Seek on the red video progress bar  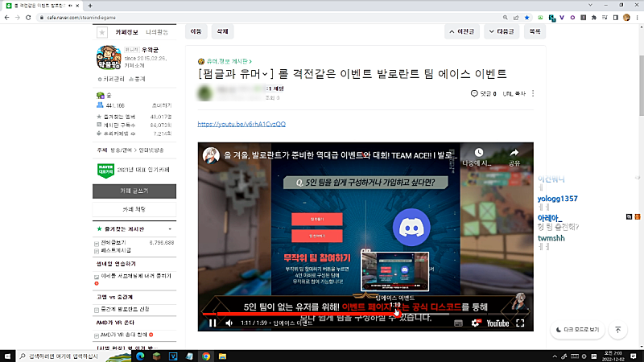322,312
